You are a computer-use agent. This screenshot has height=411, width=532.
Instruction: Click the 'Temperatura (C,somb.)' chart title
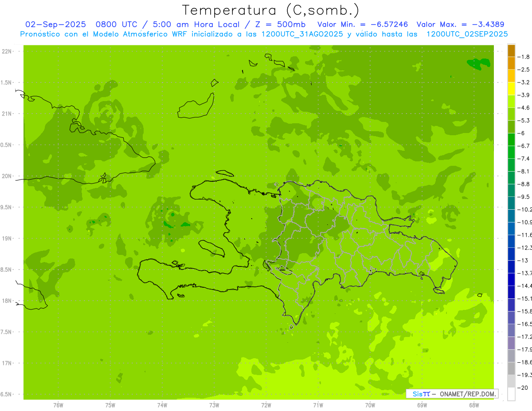click(271, 11)
